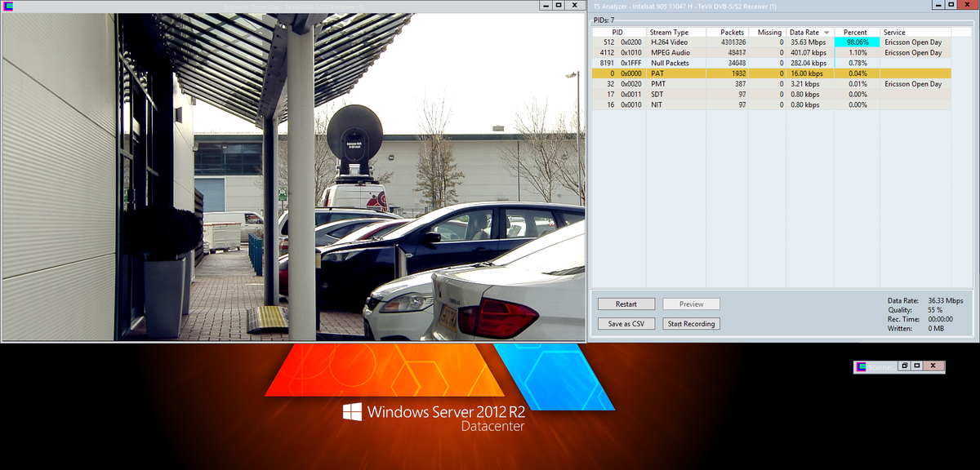
Task: Click the Percent column header
Action: click(x=856, y=33)
